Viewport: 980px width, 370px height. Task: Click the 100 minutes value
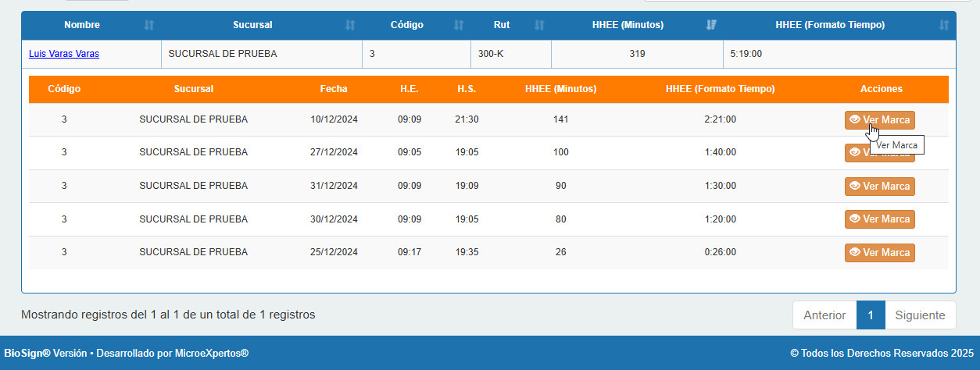coord(560,152)
